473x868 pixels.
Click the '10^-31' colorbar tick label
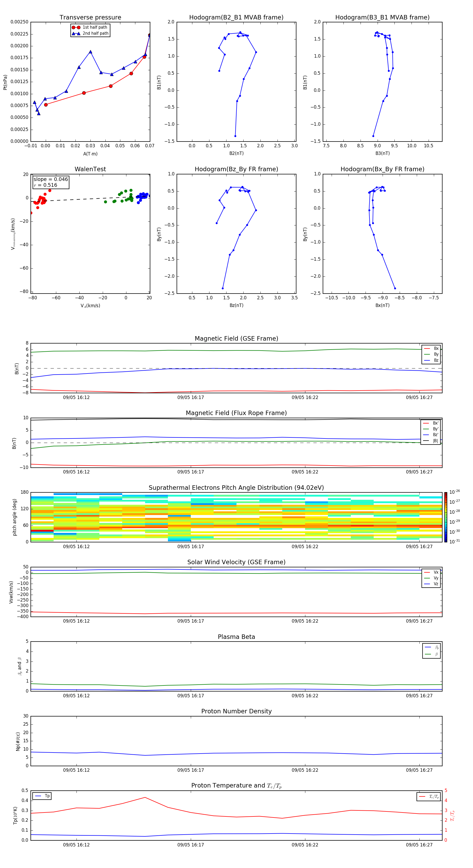pyautogui.click(x=455, y=542)
